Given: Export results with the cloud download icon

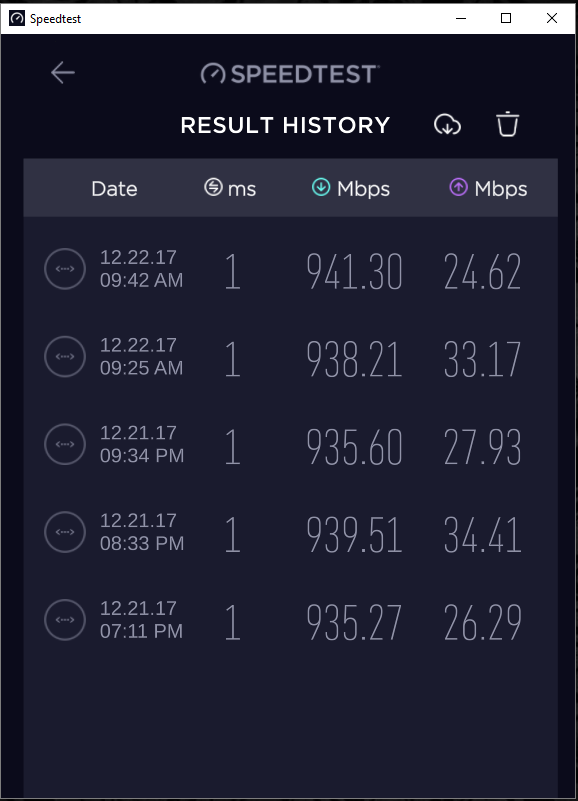Looking at the screenshot, I should 447,125.
